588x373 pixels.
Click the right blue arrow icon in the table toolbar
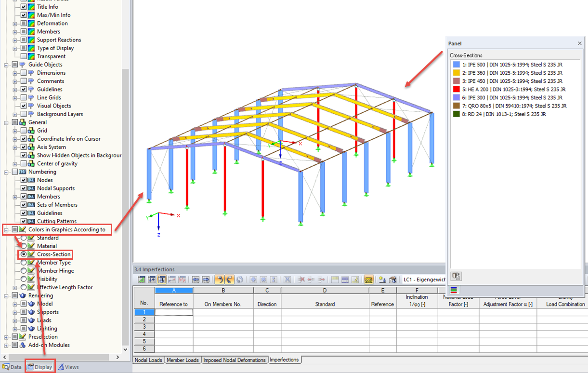click(x=206, y=279)
